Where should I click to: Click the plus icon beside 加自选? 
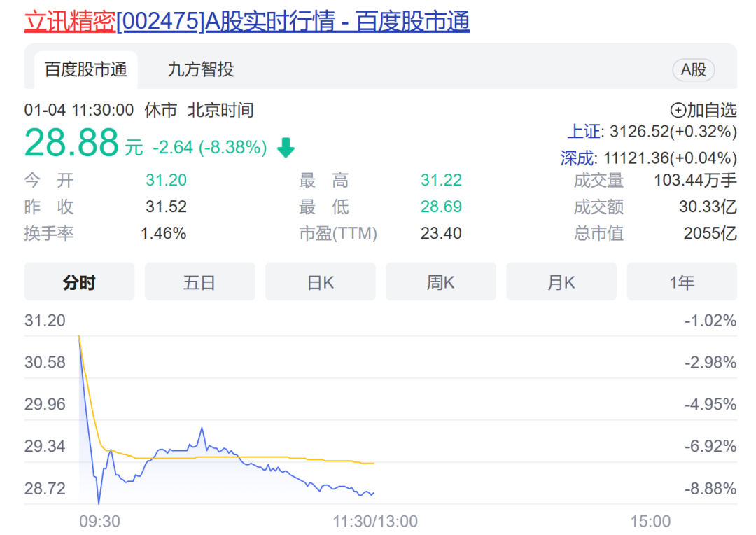(x=678, y=111)
